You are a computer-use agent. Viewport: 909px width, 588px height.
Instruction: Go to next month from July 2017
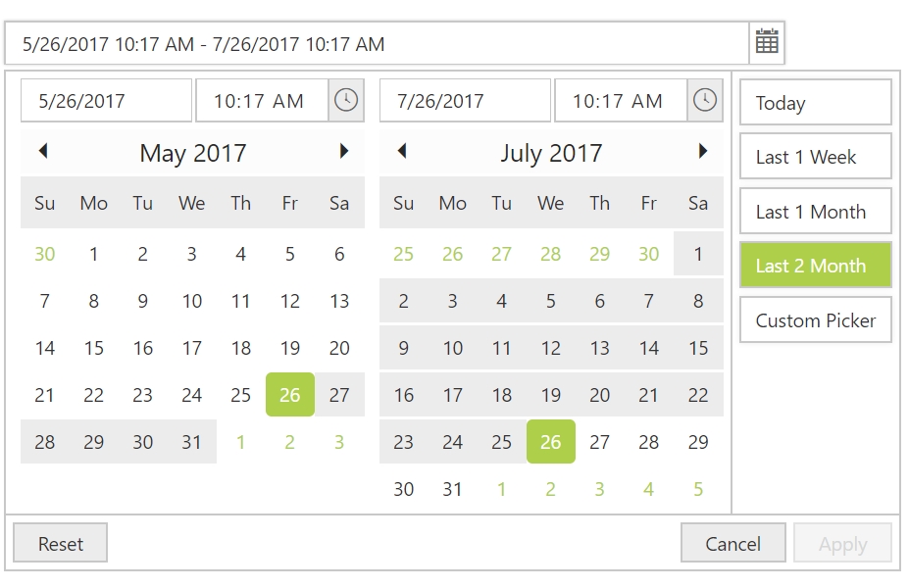[702, 151]
